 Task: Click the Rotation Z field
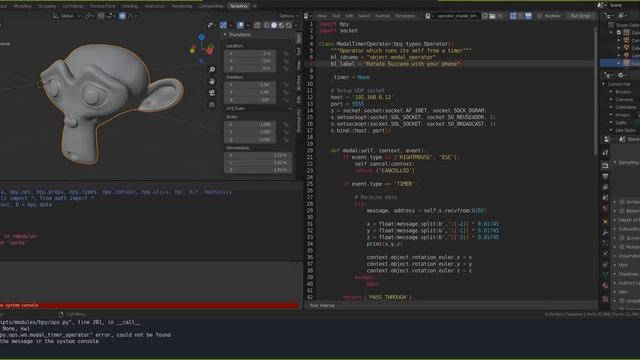coord(250,100)
